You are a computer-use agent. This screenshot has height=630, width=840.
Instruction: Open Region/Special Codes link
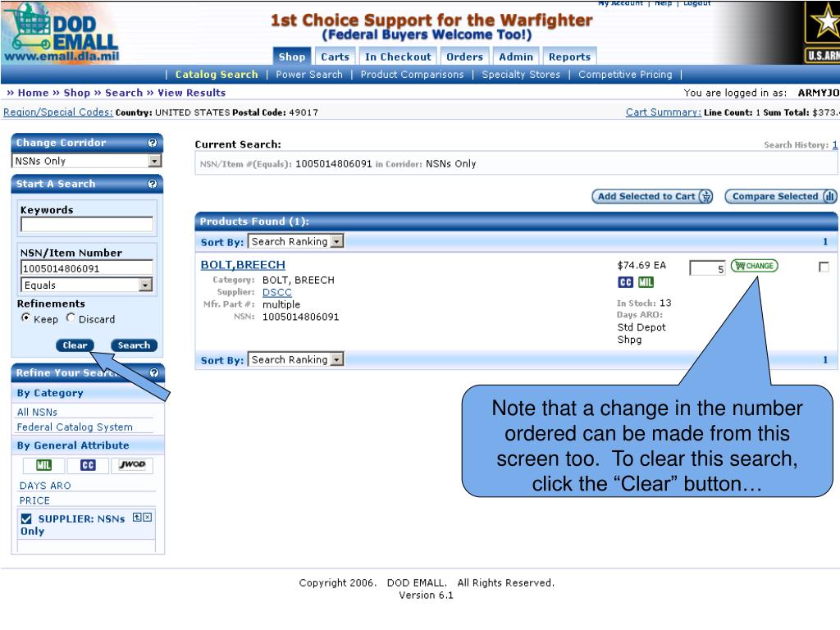(58, 112)
